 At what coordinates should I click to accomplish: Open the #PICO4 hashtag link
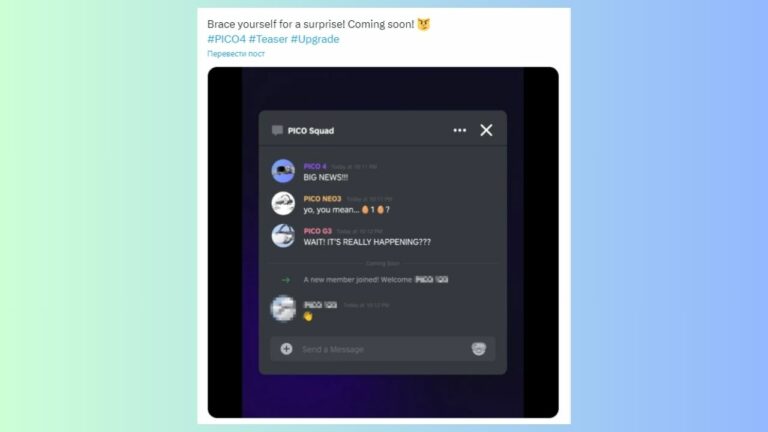(226, 39)
